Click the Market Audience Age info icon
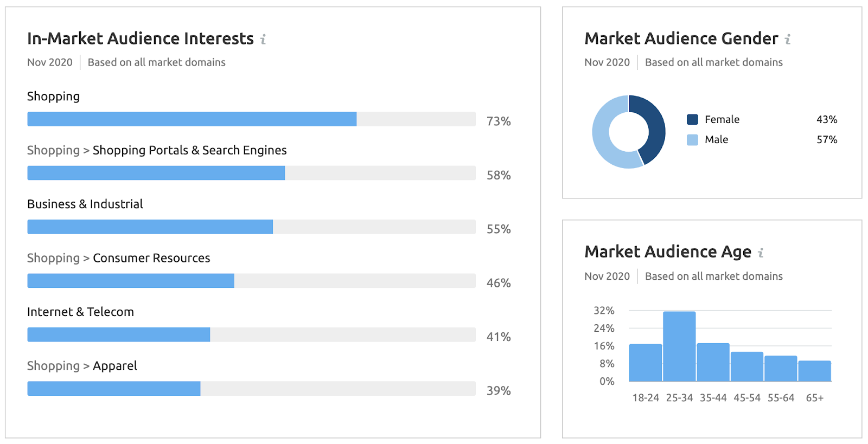Image resolution: width=868 pixels, height=444 pixels. (762, 252)
